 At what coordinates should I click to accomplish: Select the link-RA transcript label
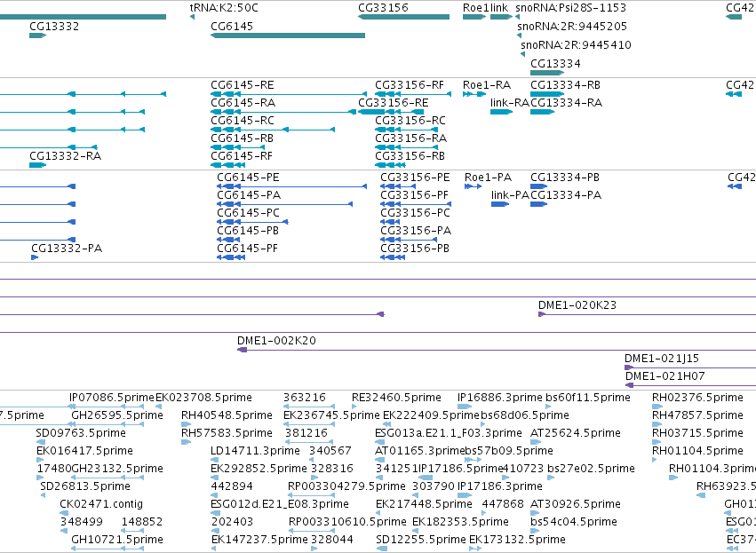510,103
